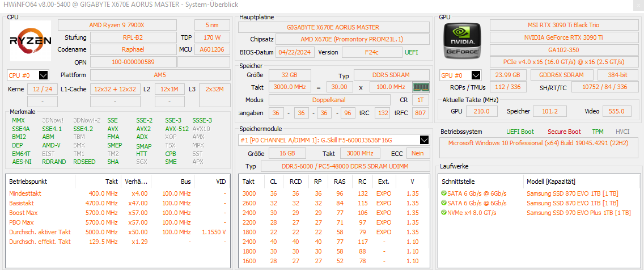644x270 pixels.
Task: Click the Secure Boot indicator
Action: pyautogui.click(x=564, y=132)
